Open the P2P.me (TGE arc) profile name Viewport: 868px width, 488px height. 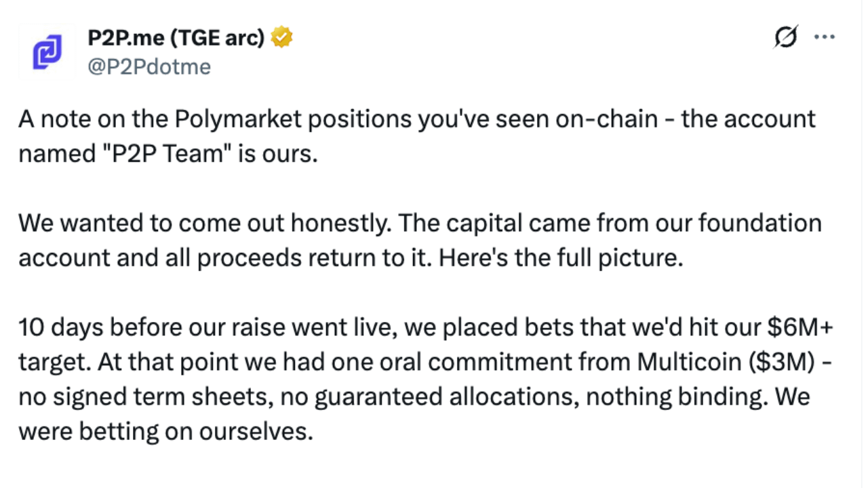(x=176, y=38)
